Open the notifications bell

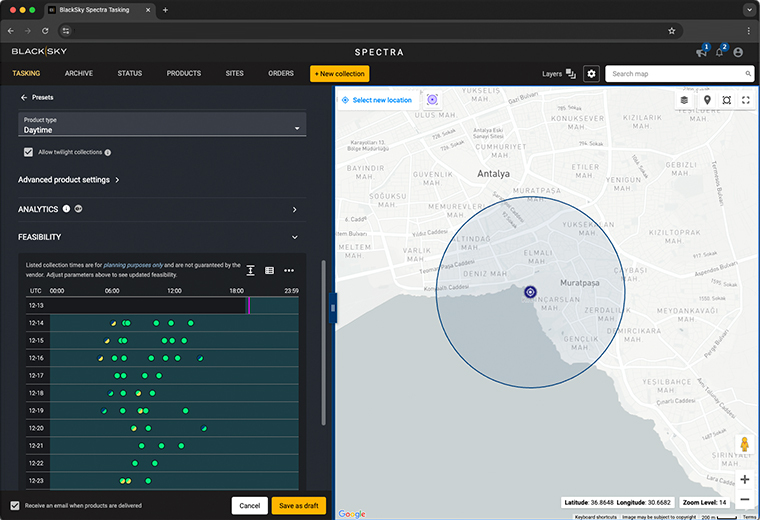click(719, 52)
